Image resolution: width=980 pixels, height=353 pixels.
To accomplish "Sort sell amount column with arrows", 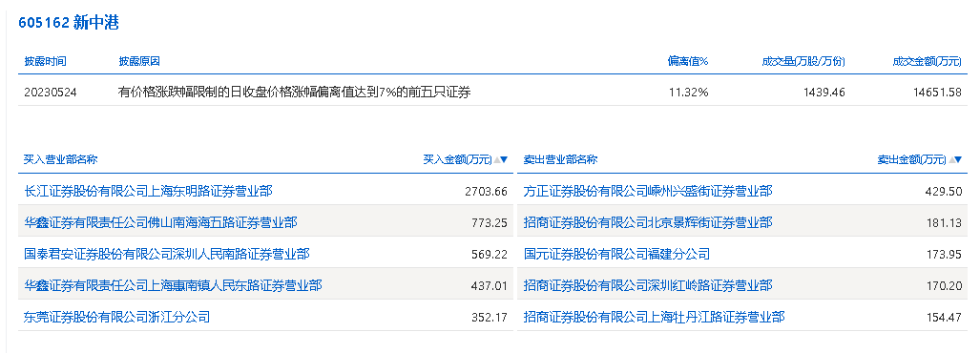I will point(955,159).
